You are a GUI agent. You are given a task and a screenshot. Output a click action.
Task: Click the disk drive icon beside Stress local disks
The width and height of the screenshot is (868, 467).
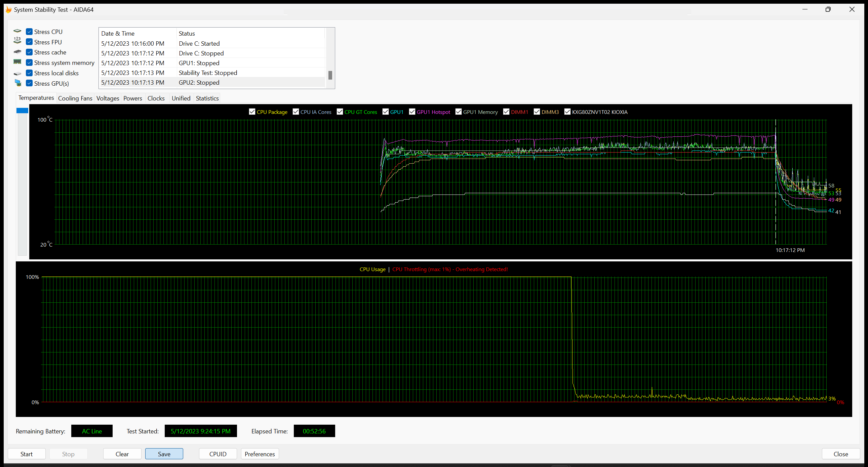tap(17, 73)
